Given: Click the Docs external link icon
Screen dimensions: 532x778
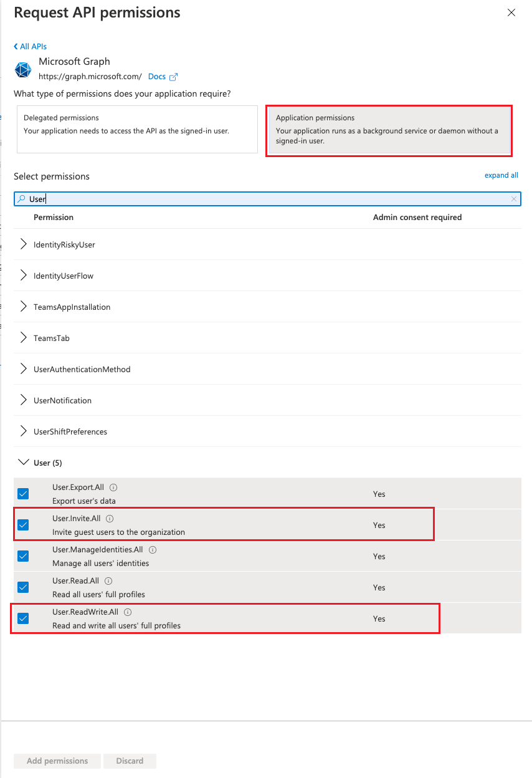Looking at the screenshot, I should 174,77.
